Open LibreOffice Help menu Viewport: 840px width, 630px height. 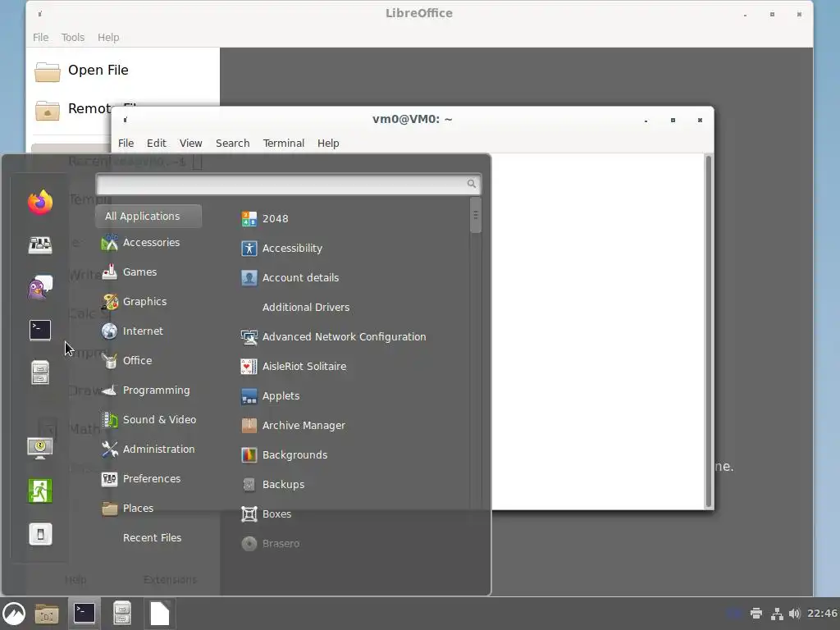coord(108,37)
